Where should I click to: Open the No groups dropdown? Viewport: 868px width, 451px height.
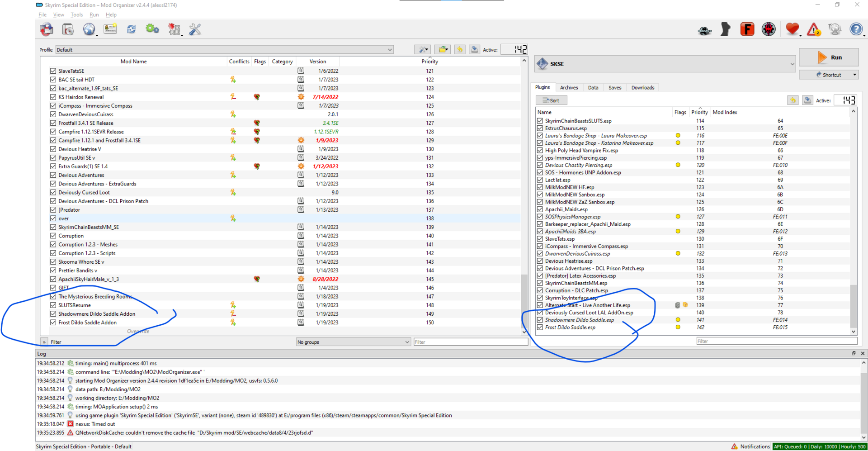pyautogui.click(x=353, y=342)
